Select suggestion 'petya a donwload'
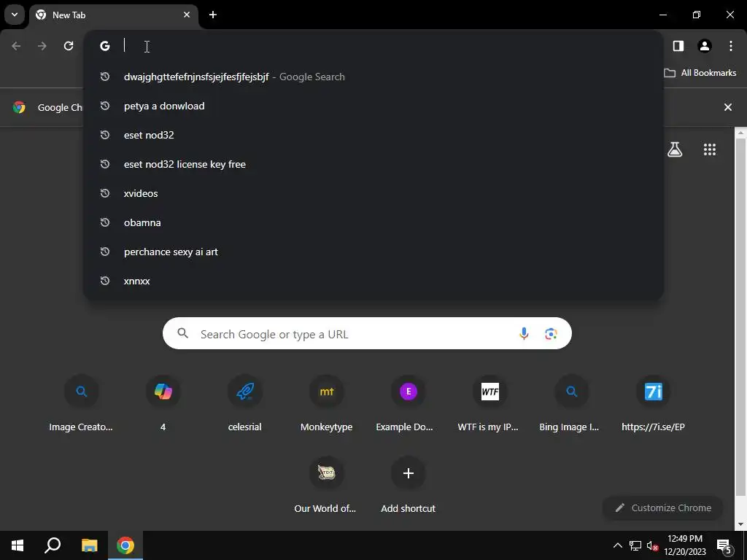747x560 pixels. [x=373, y=106]
